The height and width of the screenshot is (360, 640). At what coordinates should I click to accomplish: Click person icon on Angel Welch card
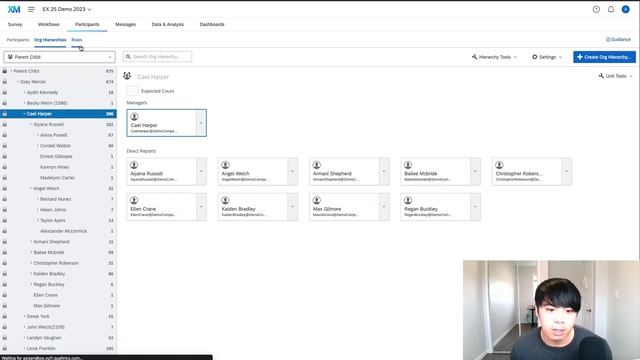[x=225, y=165]
